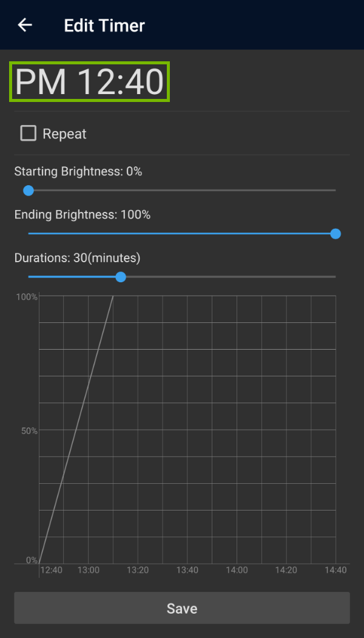The width and height of the screenshot is (364, 638).
Task: Click midway along the Durations slider track
Action: pos(182,277)
